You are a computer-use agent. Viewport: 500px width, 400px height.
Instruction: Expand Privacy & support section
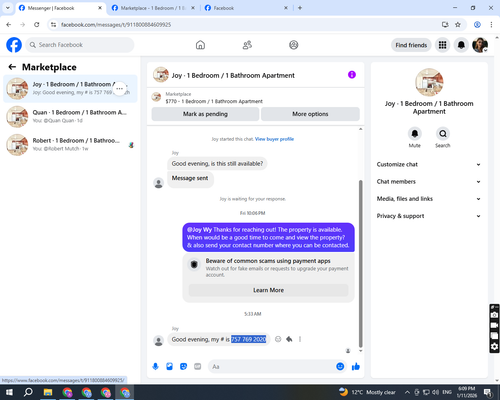429,216
